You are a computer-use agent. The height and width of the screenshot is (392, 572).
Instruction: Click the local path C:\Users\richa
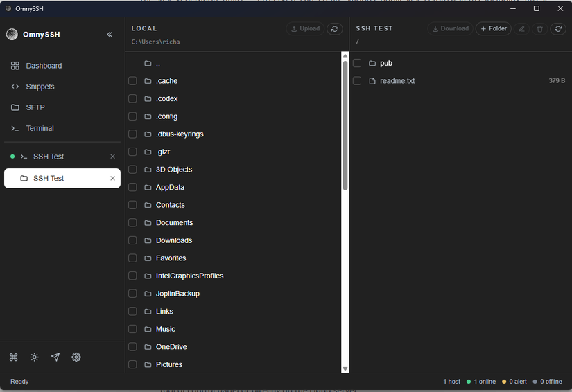click(155, 42)
